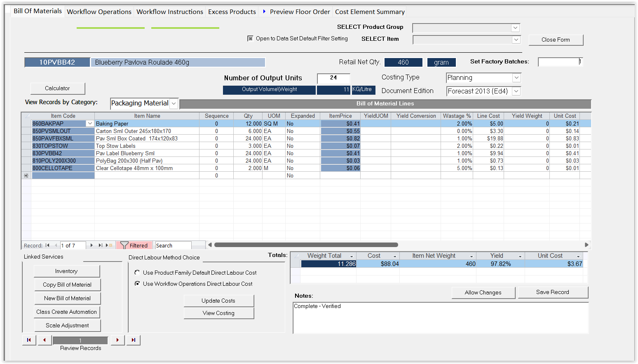Select Use Product Family Default Direct Labour Cost

click(137, 273)
